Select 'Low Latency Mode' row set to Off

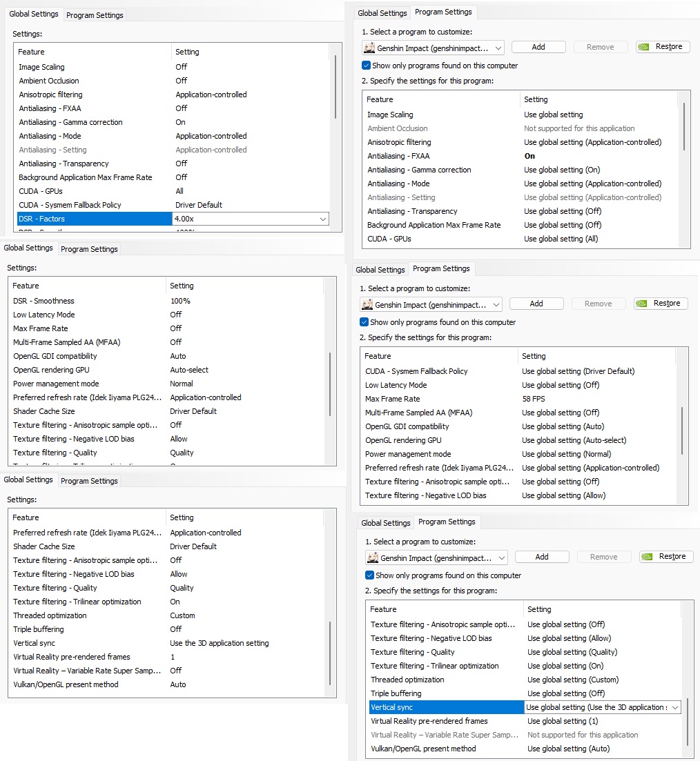click(168, 315)
